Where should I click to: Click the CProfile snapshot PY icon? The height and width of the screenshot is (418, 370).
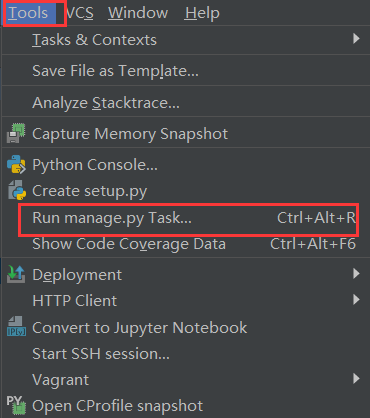(x=16, y=405)
